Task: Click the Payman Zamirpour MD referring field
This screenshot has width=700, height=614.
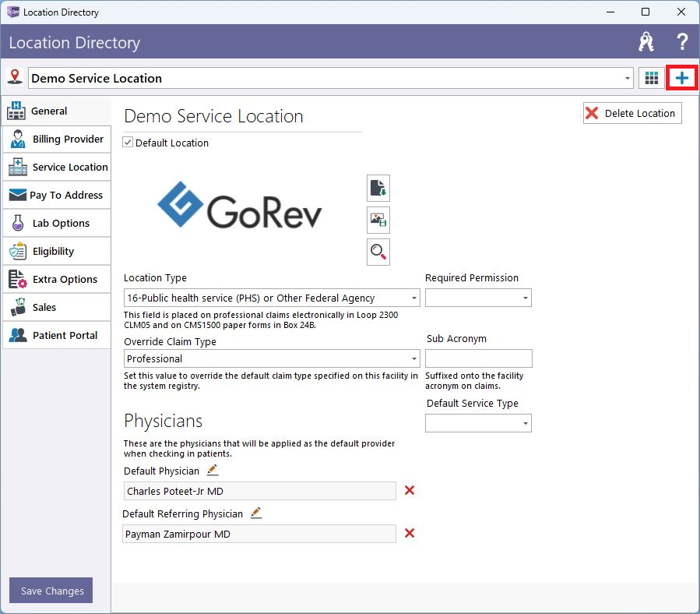Action: (x=259, y=534)
